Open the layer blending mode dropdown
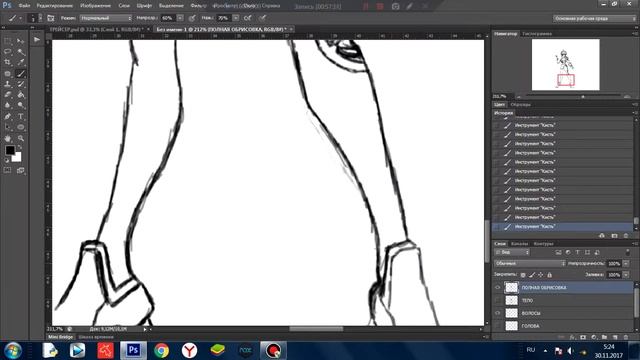 click(x=529, y=264)
